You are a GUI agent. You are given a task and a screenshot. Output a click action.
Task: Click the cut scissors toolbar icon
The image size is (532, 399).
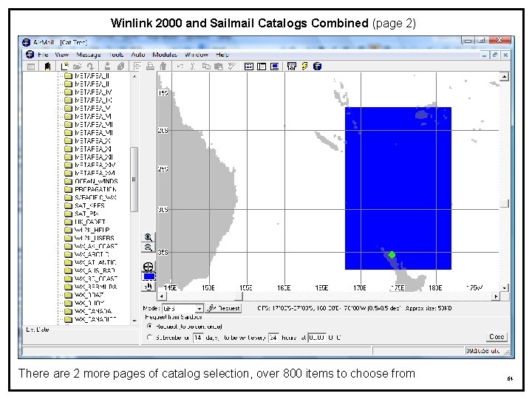tap(193, 66)
